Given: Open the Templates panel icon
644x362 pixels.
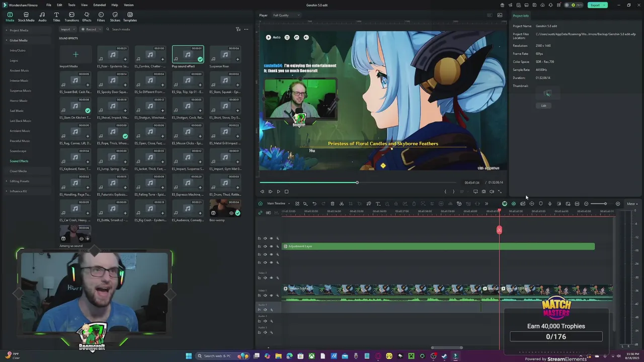Looking at the screenshot, I should coord(130,17).
